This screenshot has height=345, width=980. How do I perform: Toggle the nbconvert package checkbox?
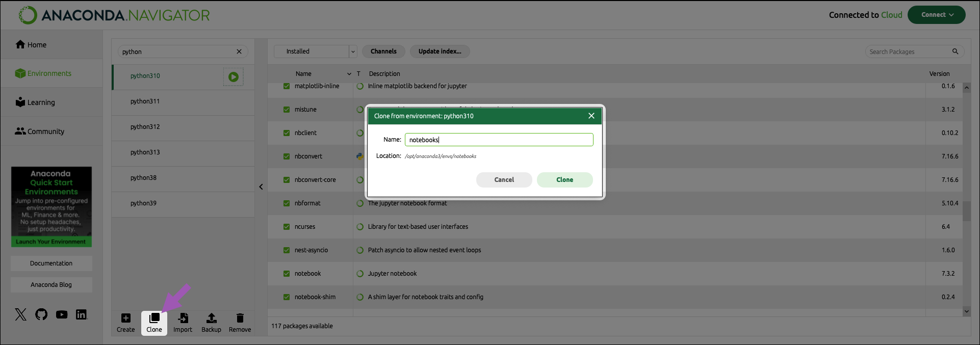287,156
